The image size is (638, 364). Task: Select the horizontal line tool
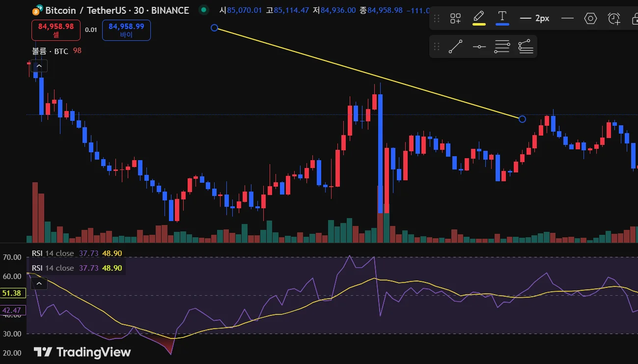point(479,47)
